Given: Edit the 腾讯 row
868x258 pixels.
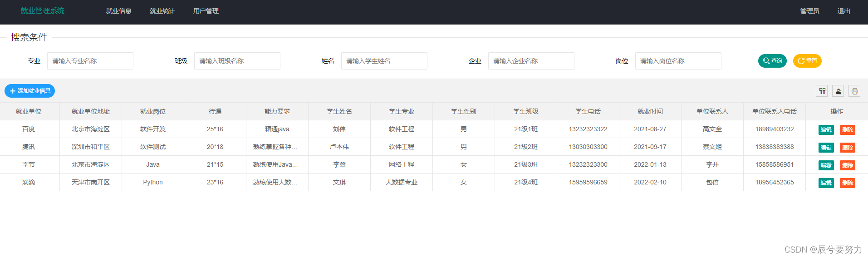Looking at the screenshot, I should [x=826, y=147].
